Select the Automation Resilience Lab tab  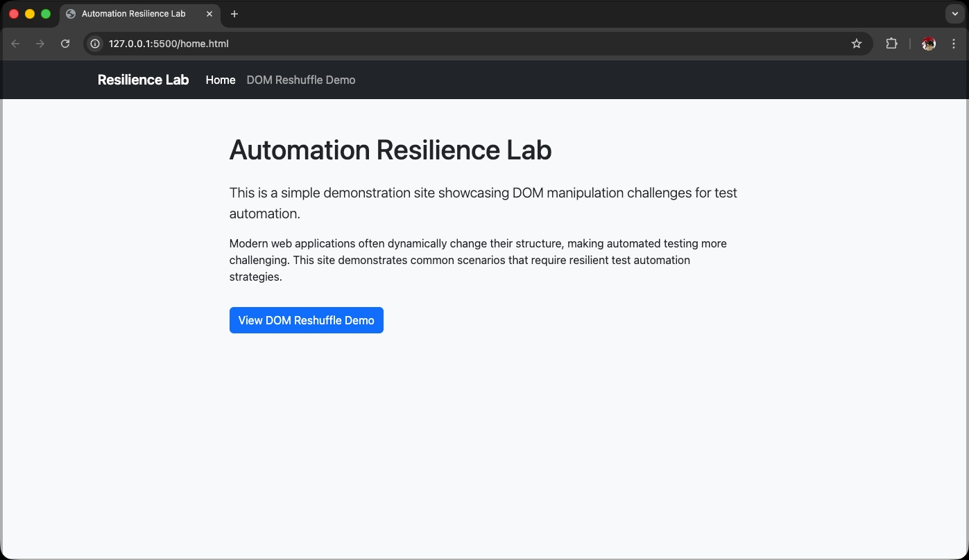133,14
